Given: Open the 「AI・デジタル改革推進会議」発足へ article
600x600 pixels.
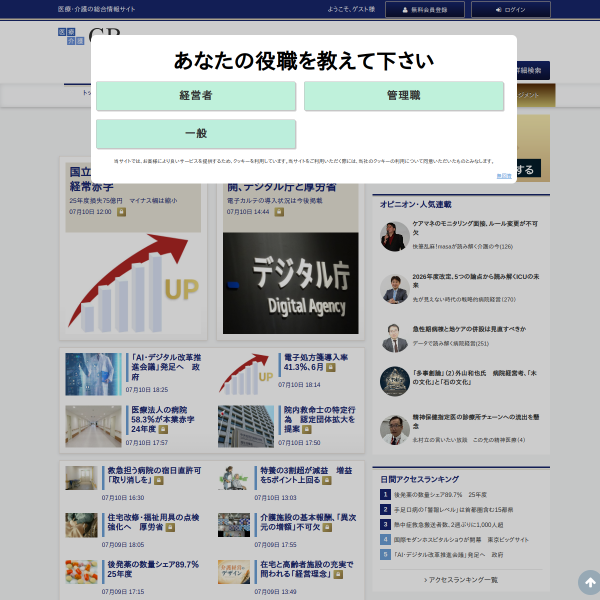Looking at the screenshot, I should click(166, 367).
